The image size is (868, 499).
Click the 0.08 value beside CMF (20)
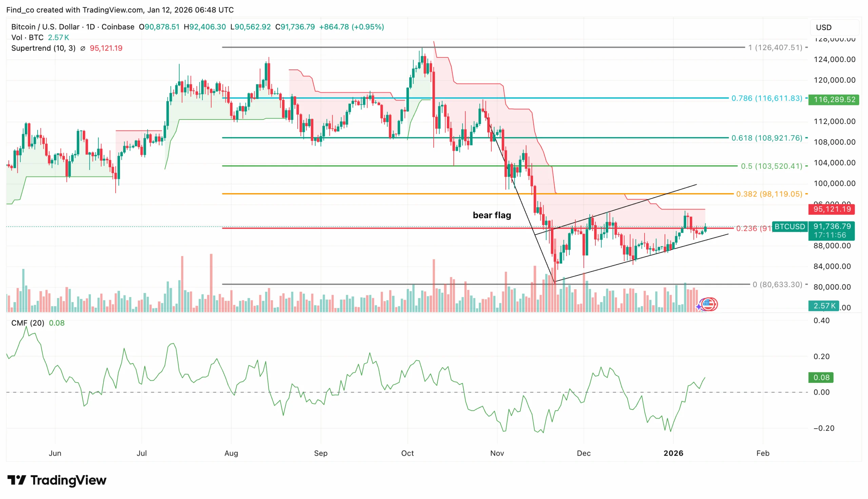[x=57, y=323]
